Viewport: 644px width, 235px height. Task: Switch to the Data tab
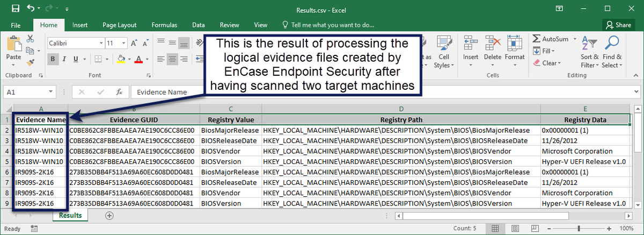[x=199, y=25]
